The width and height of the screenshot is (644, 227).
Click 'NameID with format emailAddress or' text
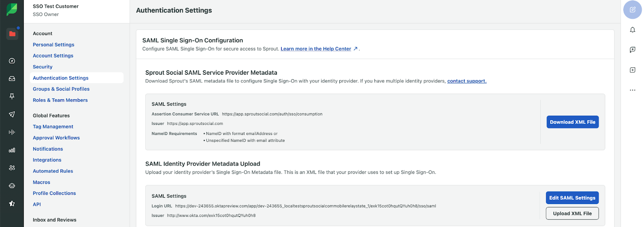point(242,134)
